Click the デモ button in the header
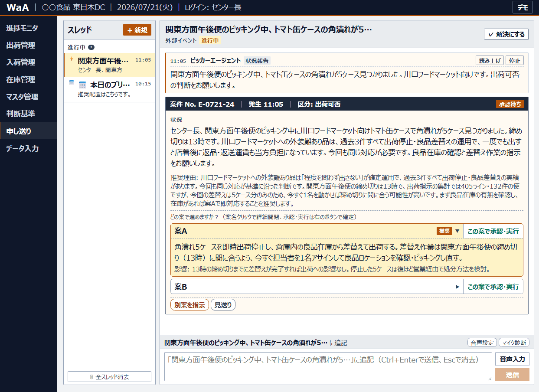The height and width of the screenshot is (392, 539). pyautogui.click(x=523, y=7)
